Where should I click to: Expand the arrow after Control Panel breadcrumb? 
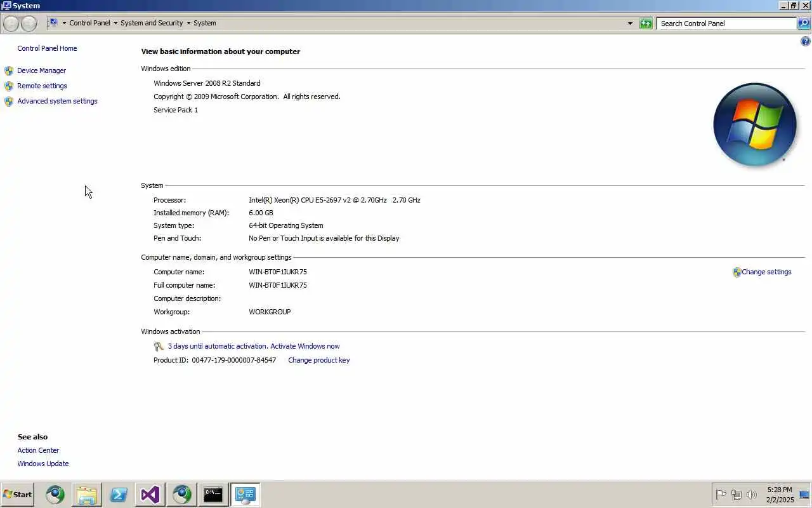115,23
